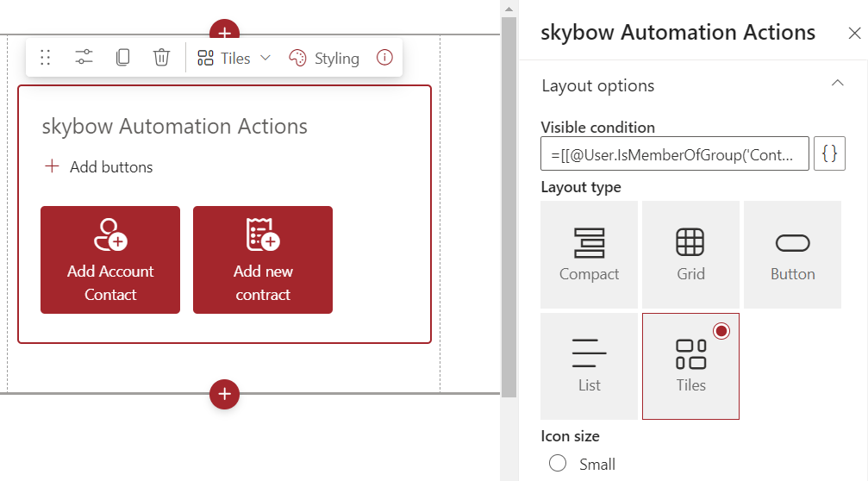Choose the Small icon size radio
This screenshot has width=868, height=481.
pyautogui.click(x=558, y=463)
